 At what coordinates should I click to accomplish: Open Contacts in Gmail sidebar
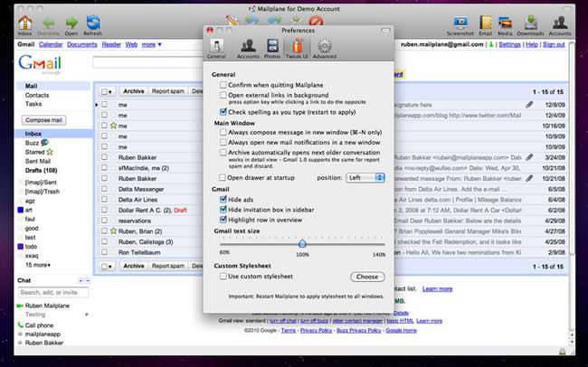click(37, 95)
